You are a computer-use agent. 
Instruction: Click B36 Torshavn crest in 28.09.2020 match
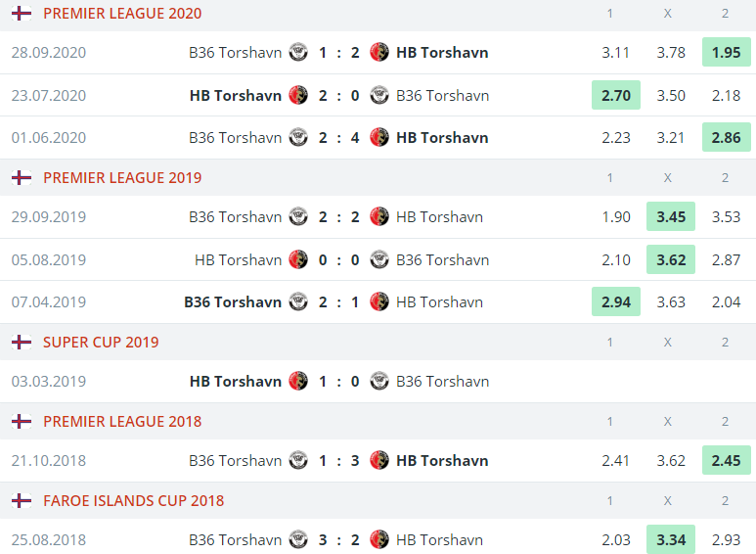coord(298,52)
